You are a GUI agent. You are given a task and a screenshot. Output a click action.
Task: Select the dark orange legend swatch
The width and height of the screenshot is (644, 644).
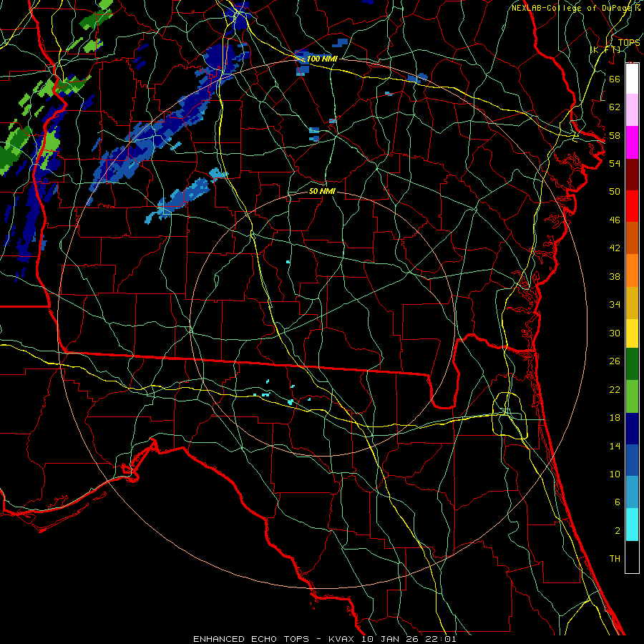point(632,238)
